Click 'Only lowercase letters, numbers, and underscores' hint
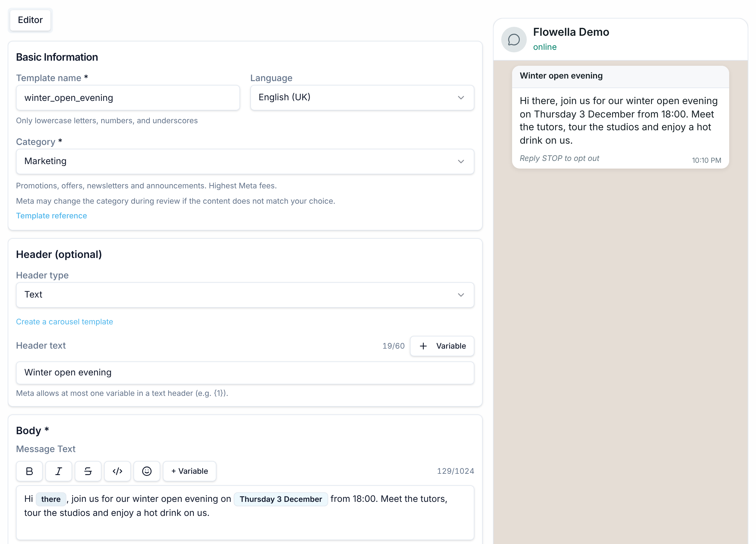The width and height of the screenshot is (756, 544). (107, 121)
